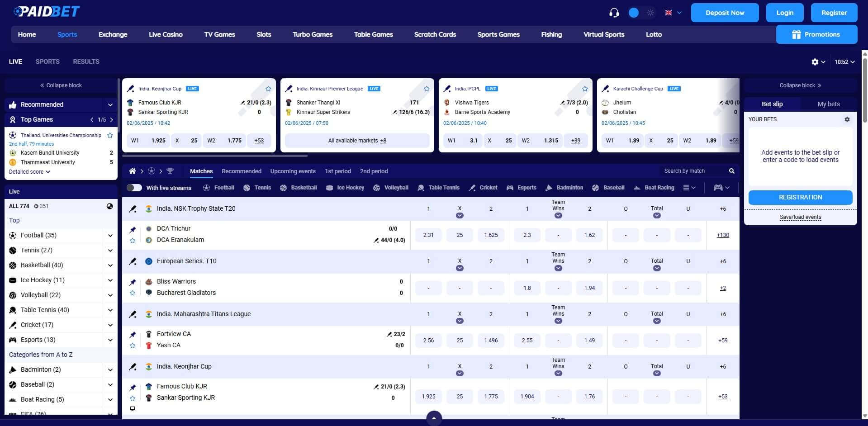
Task: Enable the 'With live streams' switch
Action: point(134,187)
